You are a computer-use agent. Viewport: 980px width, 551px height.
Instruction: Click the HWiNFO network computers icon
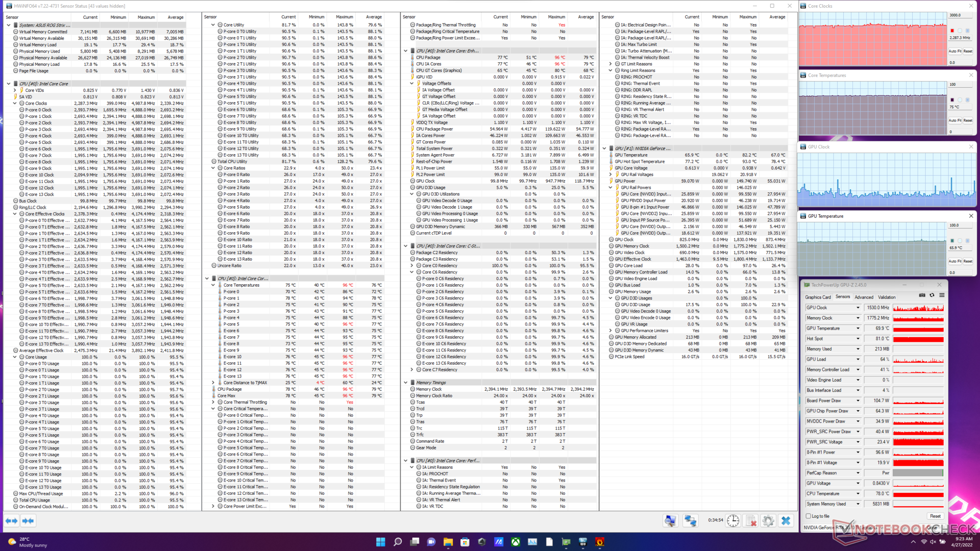tap(690, 520)
